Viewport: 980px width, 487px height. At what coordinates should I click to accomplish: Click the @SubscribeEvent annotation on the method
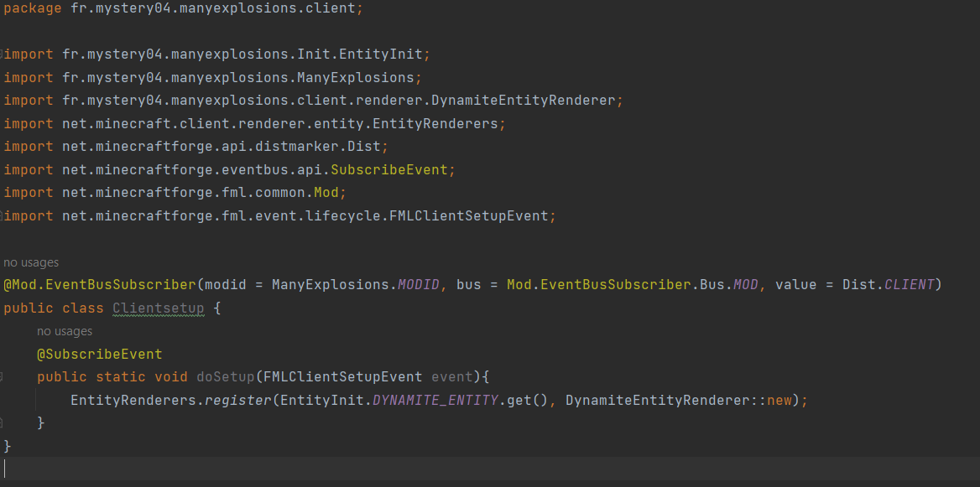pyautogui.click(x=99, y=355)
